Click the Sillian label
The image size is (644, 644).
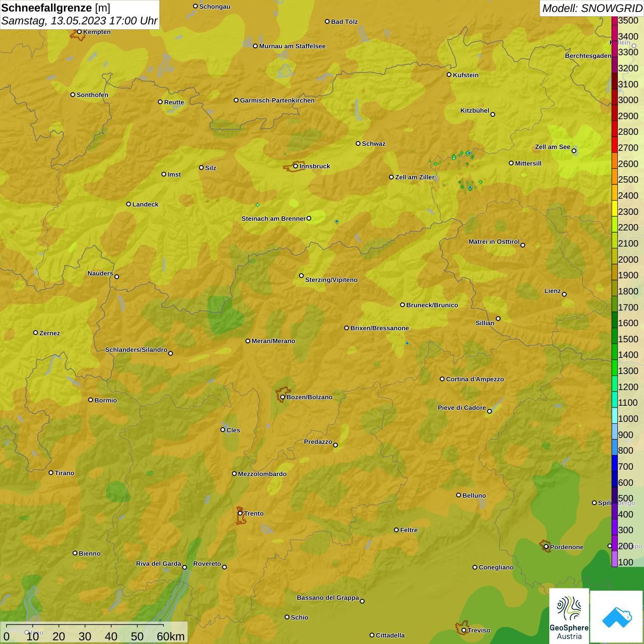coord(485,323)
